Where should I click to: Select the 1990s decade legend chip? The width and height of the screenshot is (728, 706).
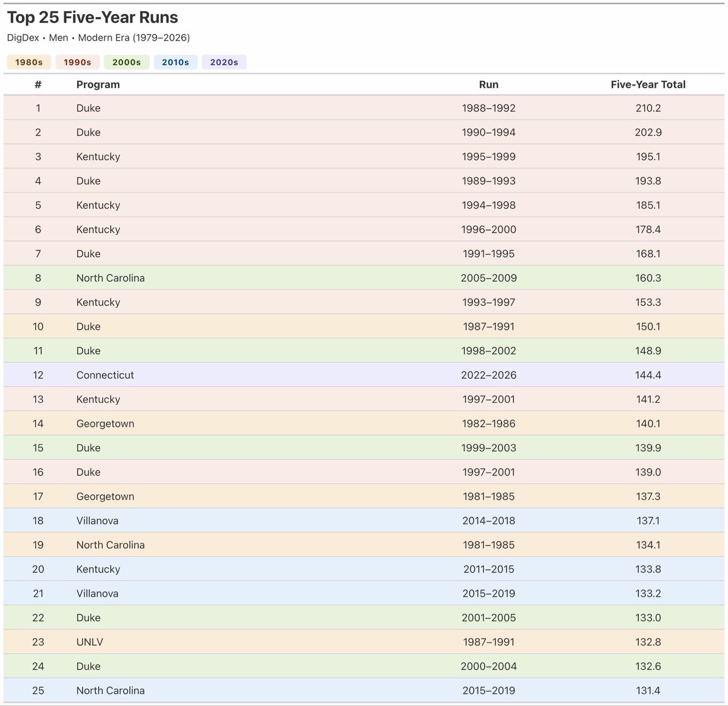tap(78, 62)
